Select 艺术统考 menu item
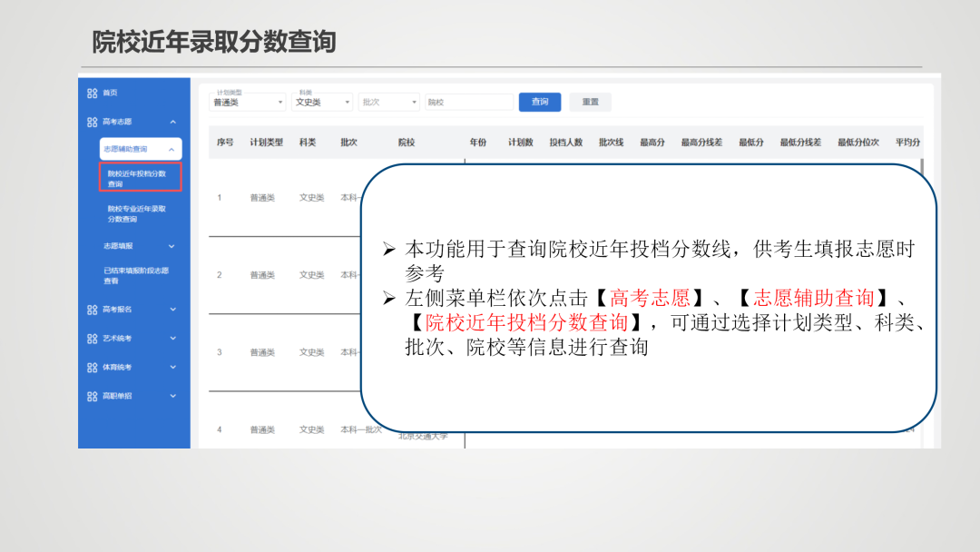 tap(117, 339)
